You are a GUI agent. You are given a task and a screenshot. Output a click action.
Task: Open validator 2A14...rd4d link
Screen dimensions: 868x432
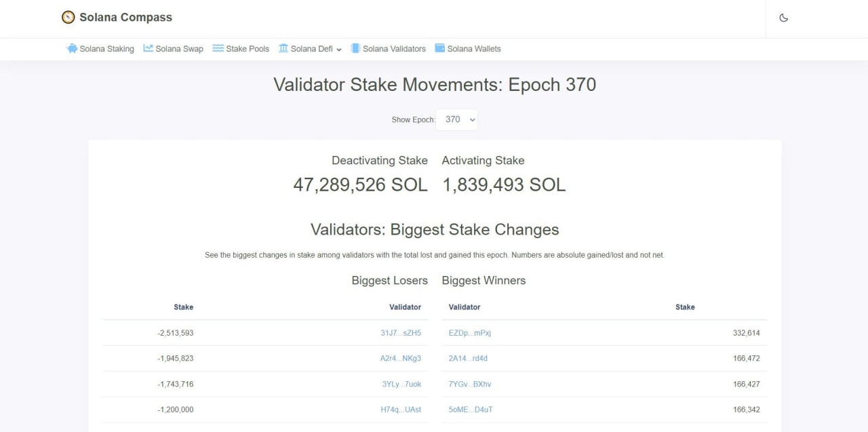coord(468,358)
